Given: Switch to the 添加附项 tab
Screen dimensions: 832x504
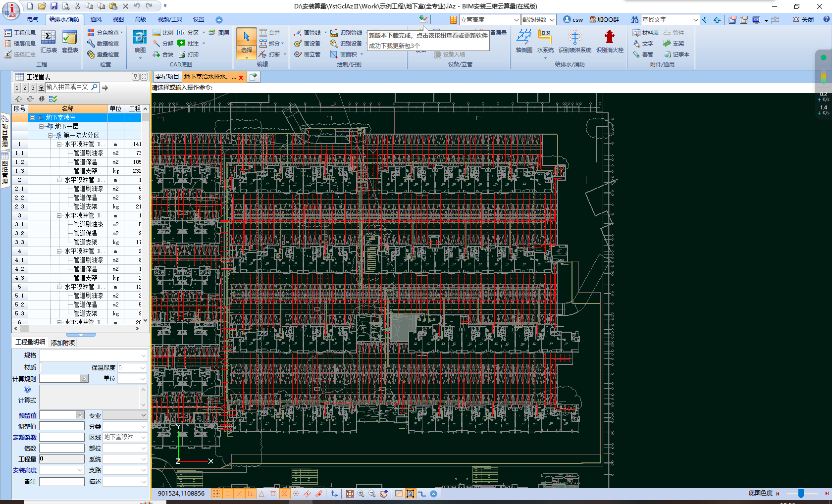Looking at the screenshot, I should tap(63, 343).
